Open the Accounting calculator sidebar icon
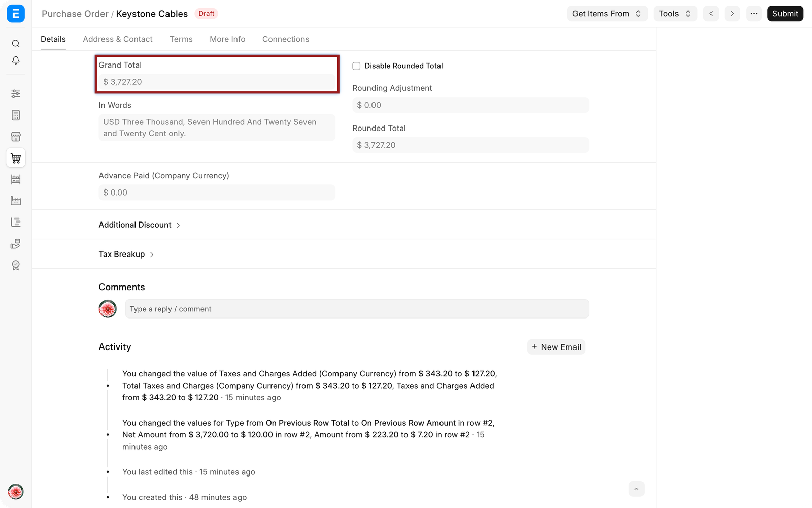 tap(16, 115)
